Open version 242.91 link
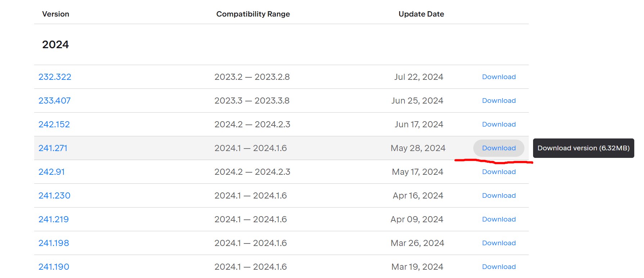Image resolution: width=644 pixels, height=278 pixels. point(52,172)
